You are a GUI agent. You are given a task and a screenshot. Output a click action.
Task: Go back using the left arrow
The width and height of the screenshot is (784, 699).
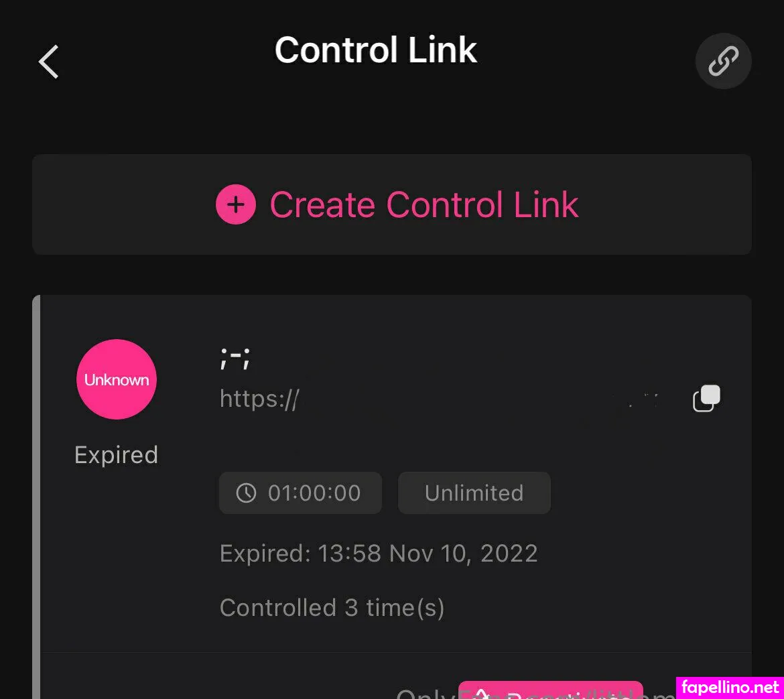coord(48,62)
